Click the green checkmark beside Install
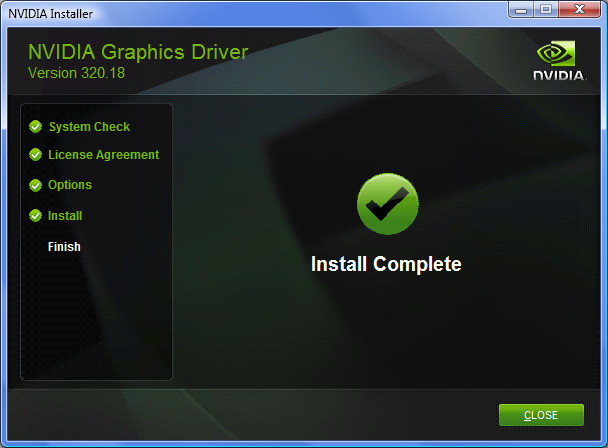 (35, 215)
